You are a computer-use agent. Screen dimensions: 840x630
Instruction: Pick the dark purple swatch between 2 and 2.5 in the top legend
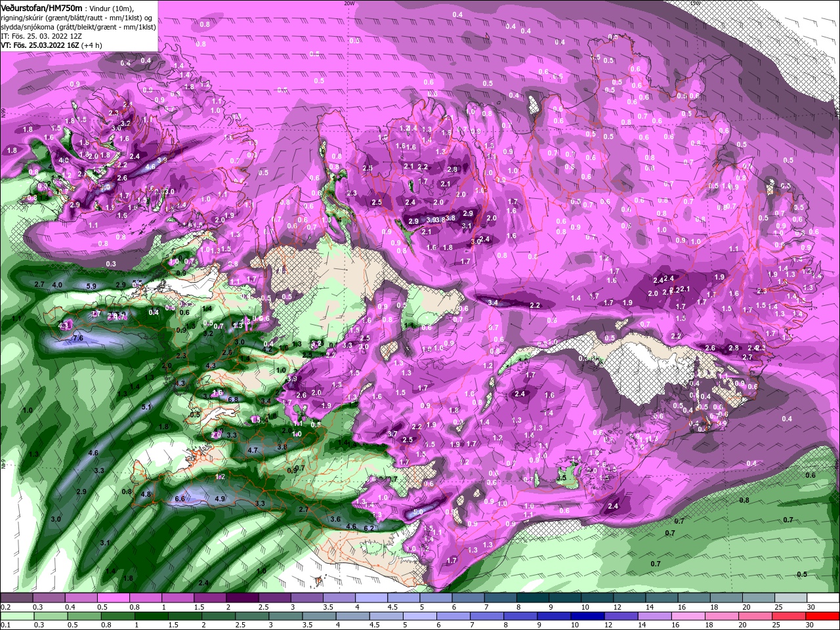point(242,597)
